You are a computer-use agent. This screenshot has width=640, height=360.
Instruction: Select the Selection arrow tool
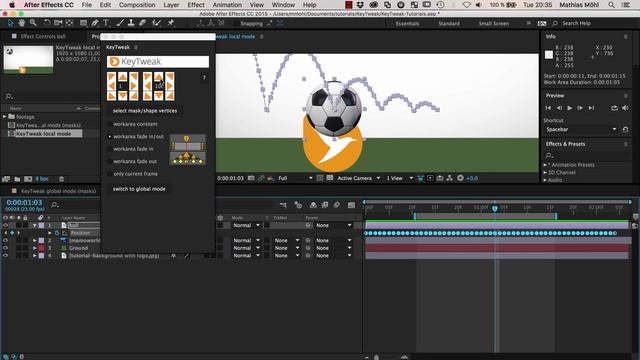click(11, 23)
